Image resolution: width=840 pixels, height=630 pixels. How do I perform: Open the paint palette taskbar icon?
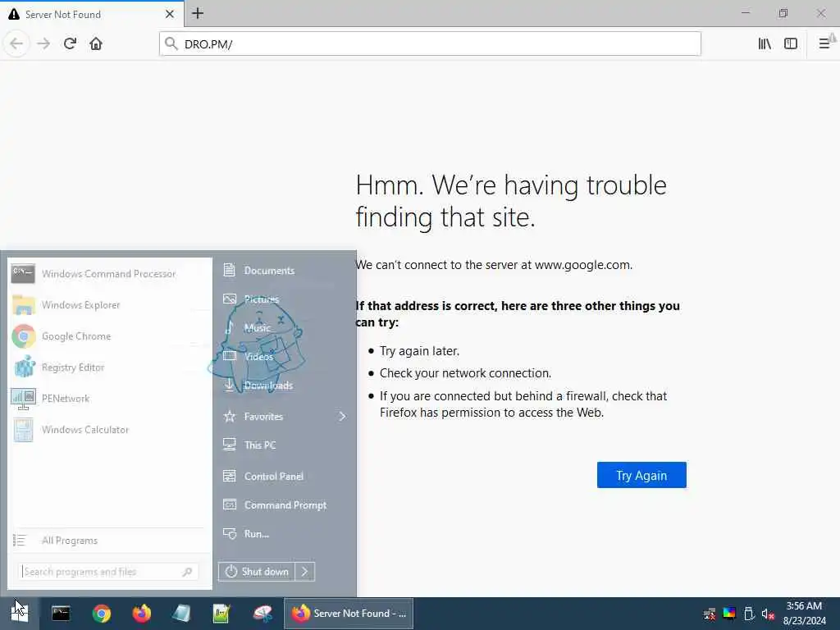click(262, 614)
